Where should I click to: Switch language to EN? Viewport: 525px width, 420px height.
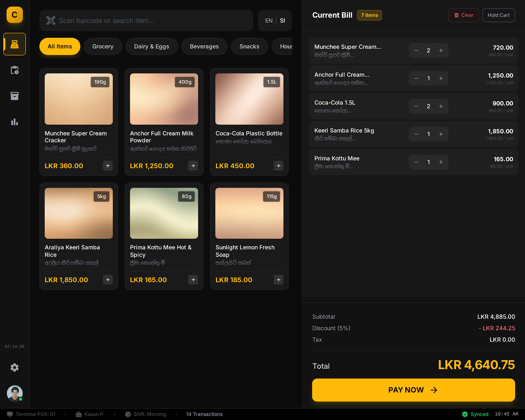269,21
